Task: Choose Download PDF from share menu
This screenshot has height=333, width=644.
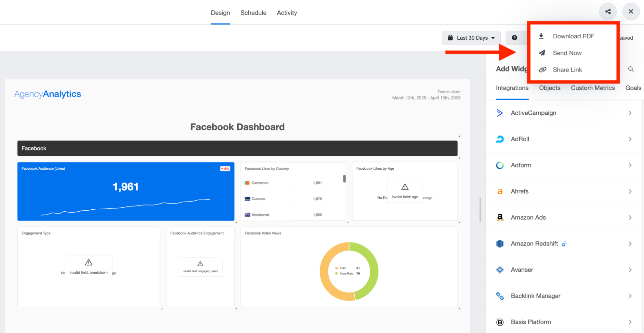Action: [573, 36]
